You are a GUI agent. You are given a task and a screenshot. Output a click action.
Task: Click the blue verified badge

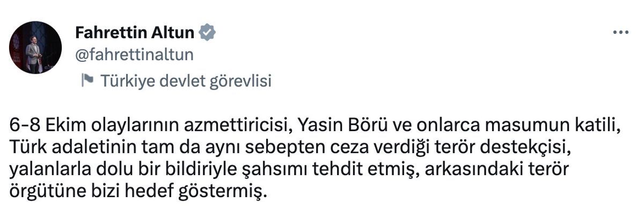pyautogui.click(x=208, y=33)
